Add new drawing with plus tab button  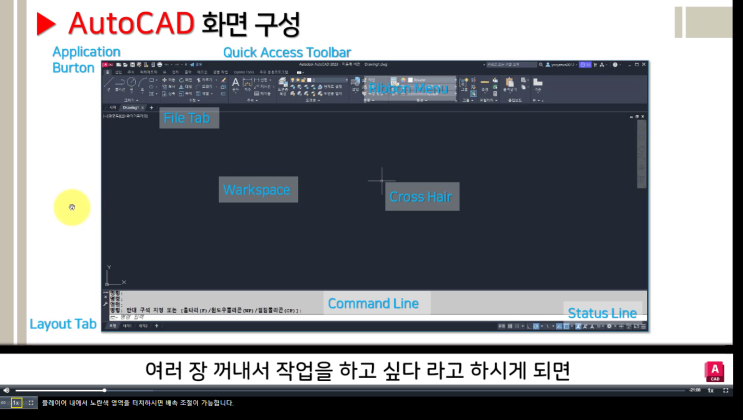click(x=152, y=108)
